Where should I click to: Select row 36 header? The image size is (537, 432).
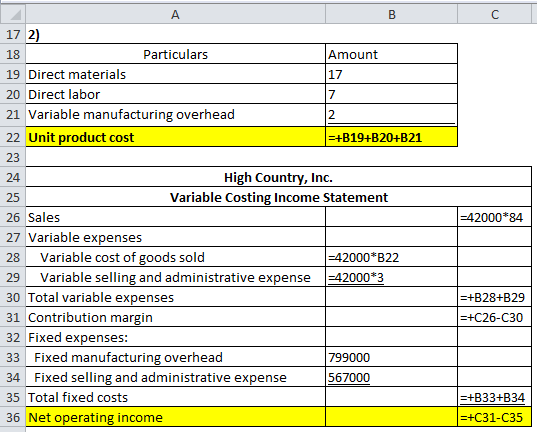tap(13, 417)
